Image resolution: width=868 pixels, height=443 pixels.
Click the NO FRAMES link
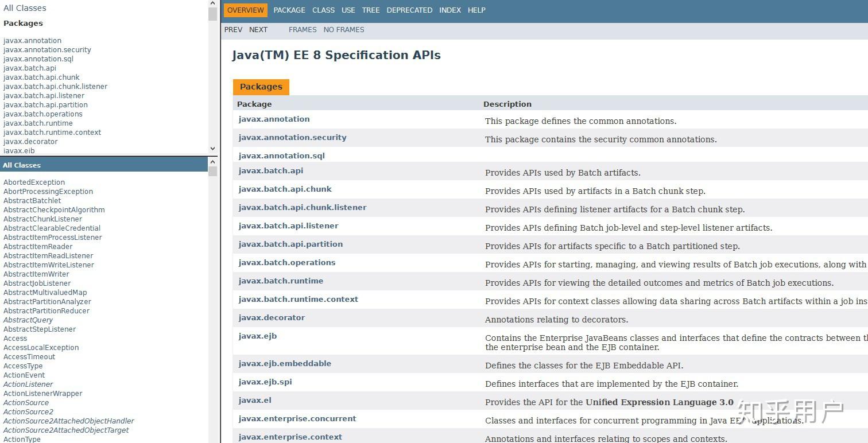[x=344, y=30]
